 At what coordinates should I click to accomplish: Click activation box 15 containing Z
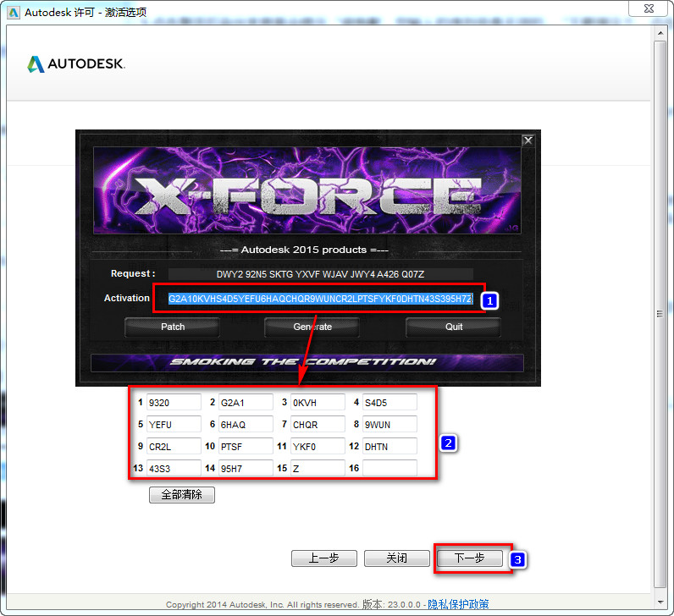tap(318, 468)
